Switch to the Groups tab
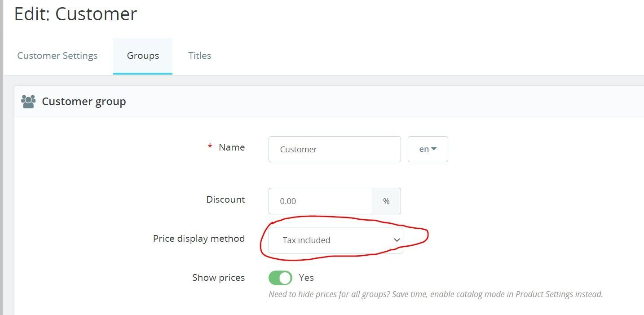 143,56
